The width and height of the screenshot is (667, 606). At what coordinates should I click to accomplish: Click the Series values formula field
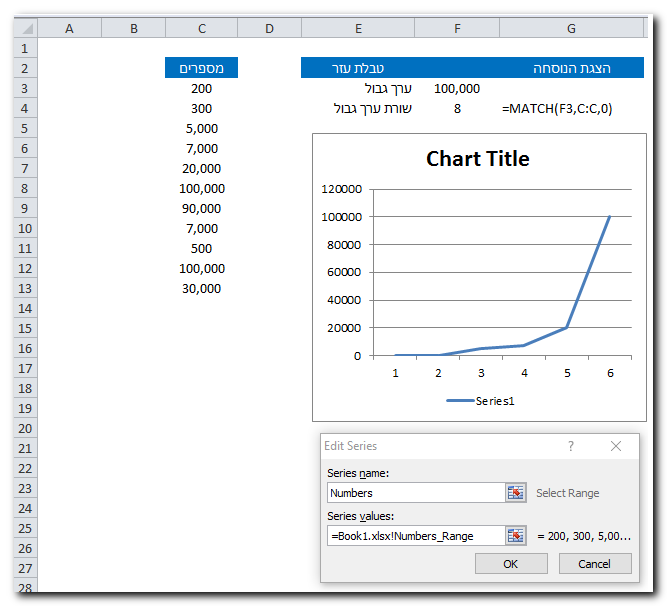pyautogui.click(x=415, y=536)
